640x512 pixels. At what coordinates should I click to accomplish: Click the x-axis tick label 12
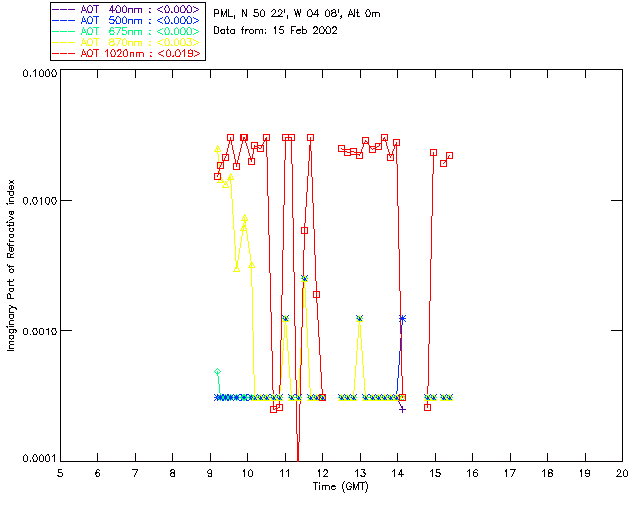tap(322, 473)
